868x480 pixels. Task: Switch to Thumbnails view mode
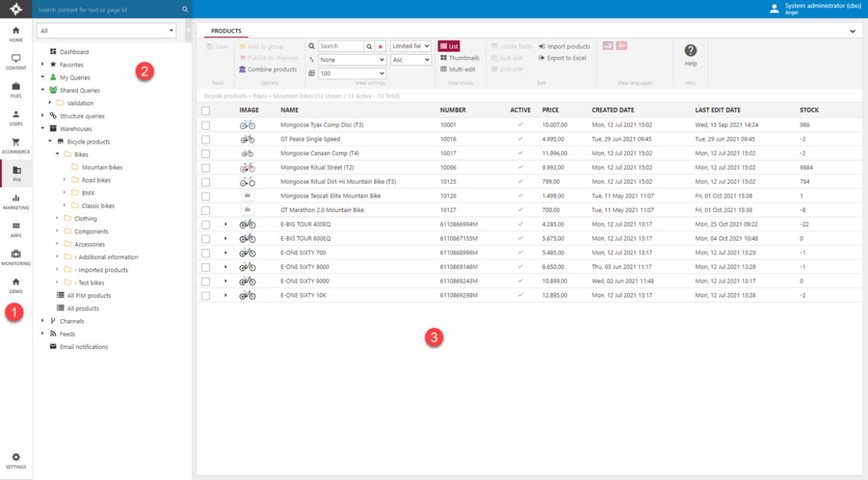(460, 58)
